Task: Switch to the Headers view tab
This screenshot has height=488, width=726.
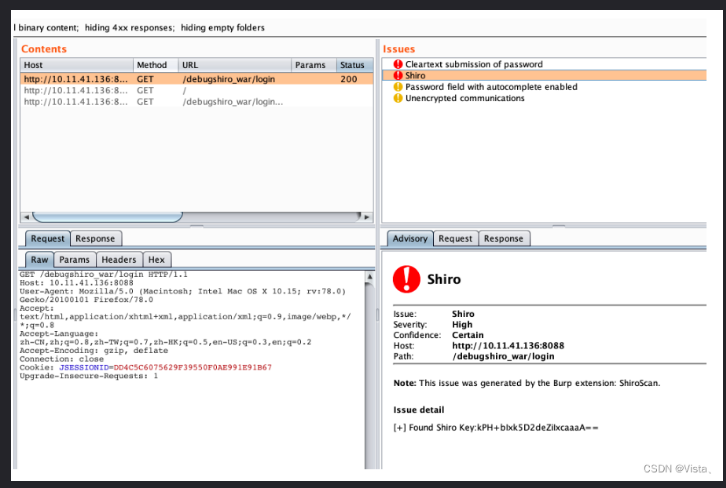Action: [119, 260]
